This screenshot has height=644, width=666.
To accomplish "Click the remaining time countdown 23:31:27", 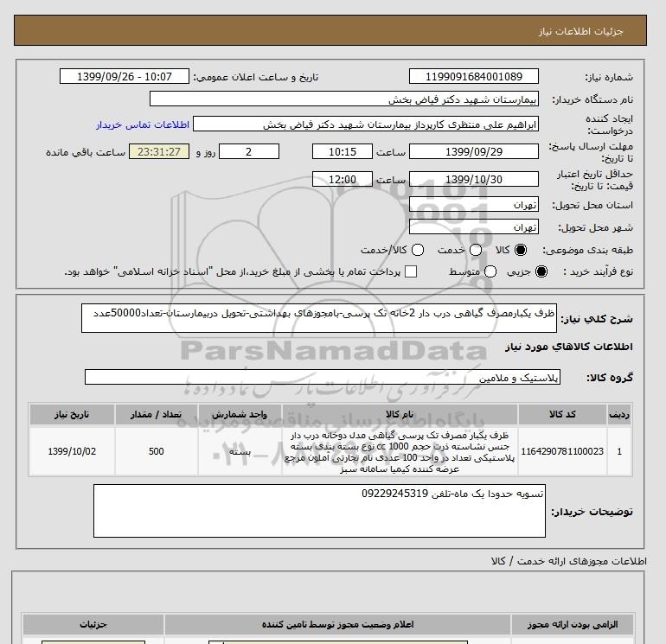I will (x=159, y=151).
